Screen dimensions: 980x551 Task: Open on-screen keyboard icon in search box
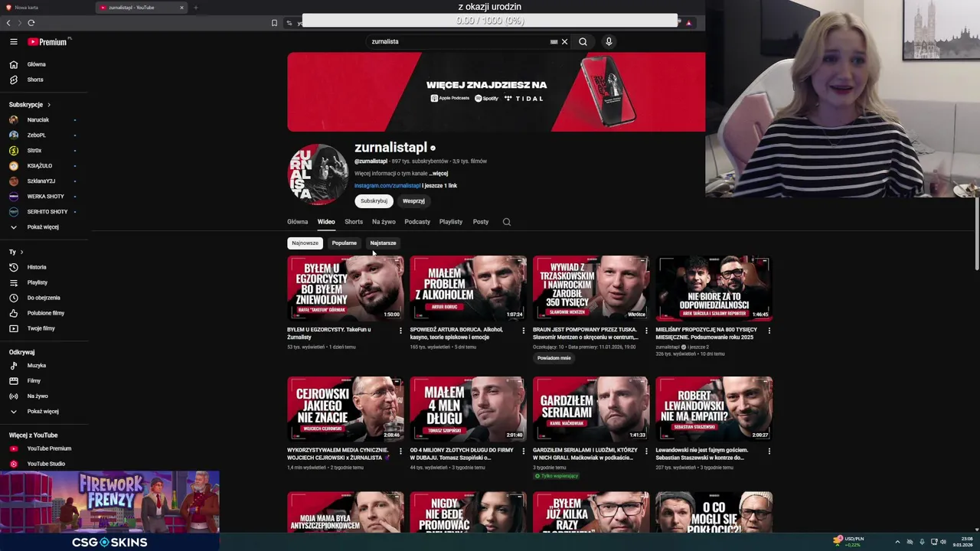[x=554, y=42]
